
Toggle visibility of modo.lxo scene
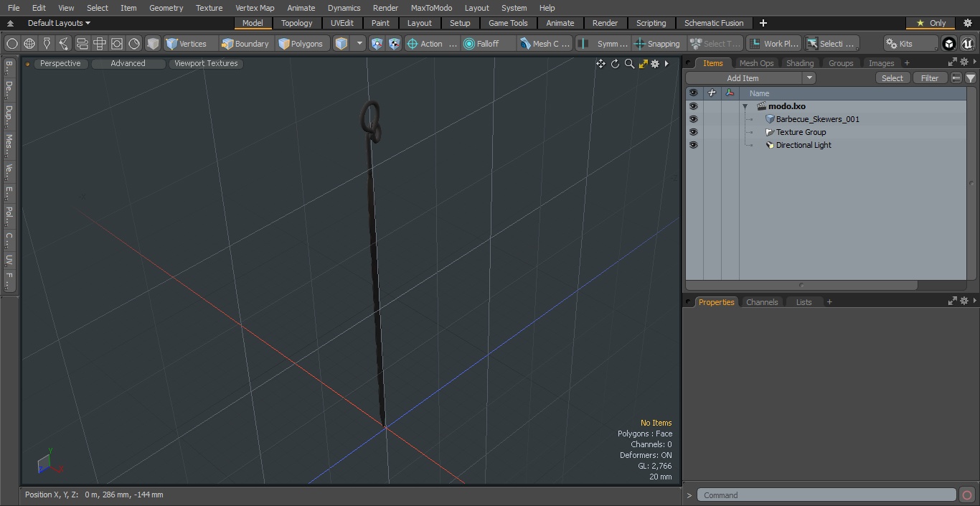pyautogui.click(x=693, y=106)
